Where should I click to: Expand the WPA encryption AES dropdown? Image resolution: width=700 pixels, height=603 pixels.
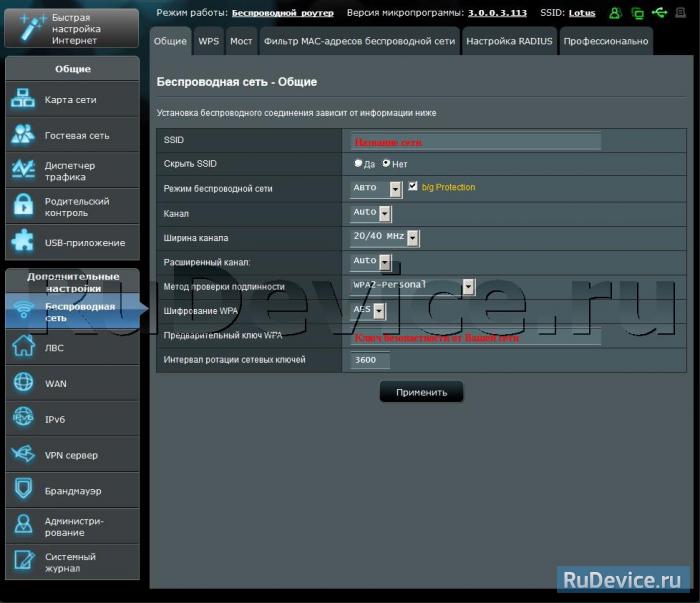pyautogui.click(x=379, y=310)
